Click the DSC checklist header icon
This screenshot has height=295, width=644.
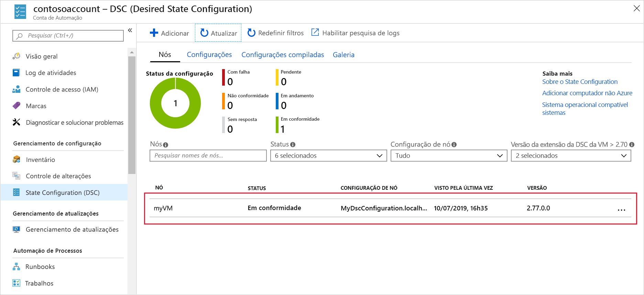click(x=20, y=12)
